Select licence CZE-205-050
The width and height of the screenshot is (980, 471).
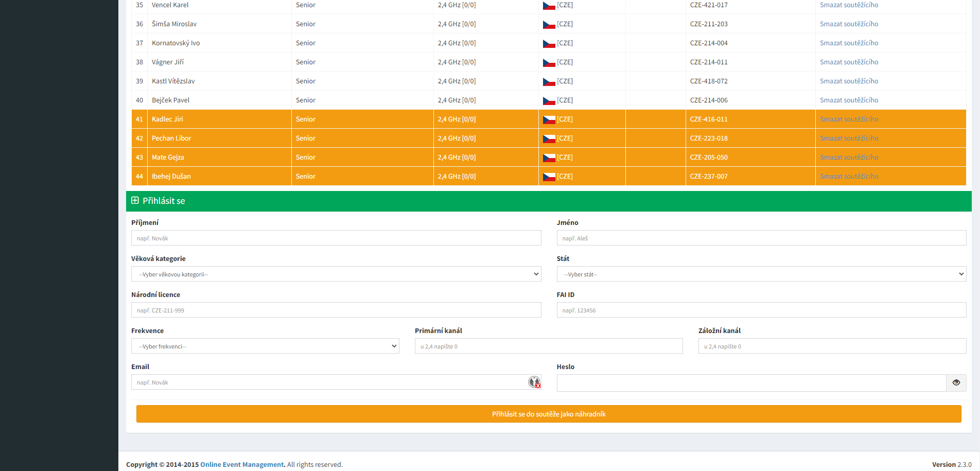point(709,157)
